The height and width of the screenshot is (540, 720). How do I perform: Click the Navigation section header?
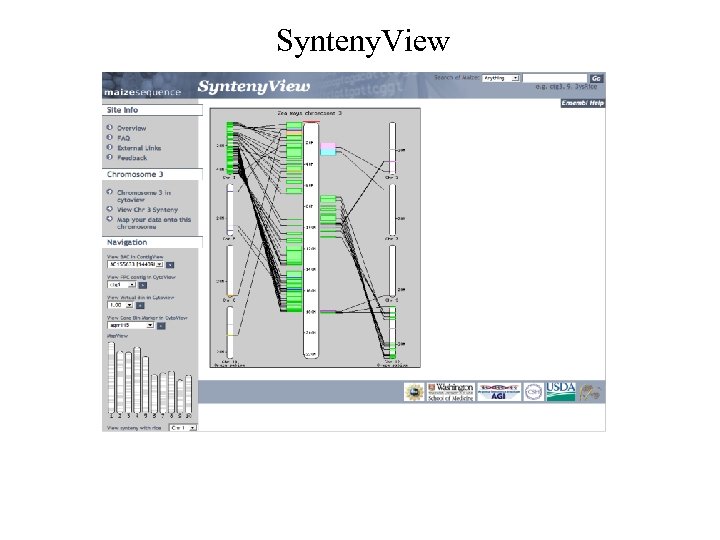[x=152, y=242]
